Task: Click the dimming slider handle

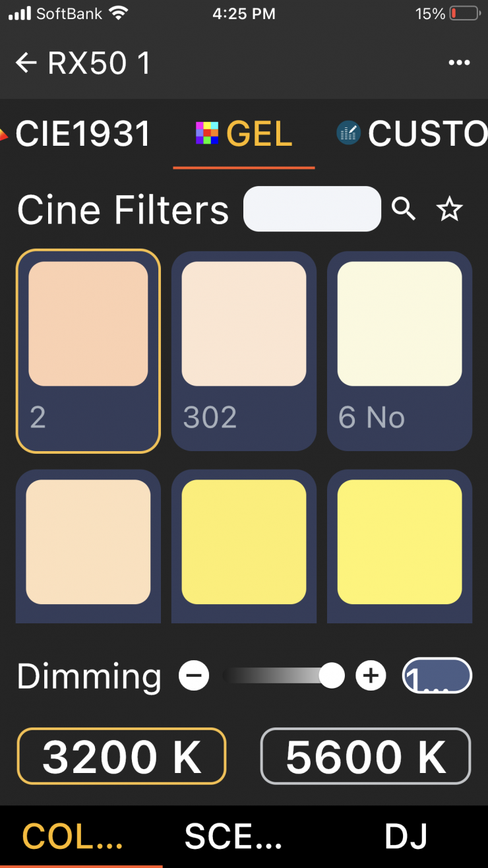Action: [x=331, y=676]
